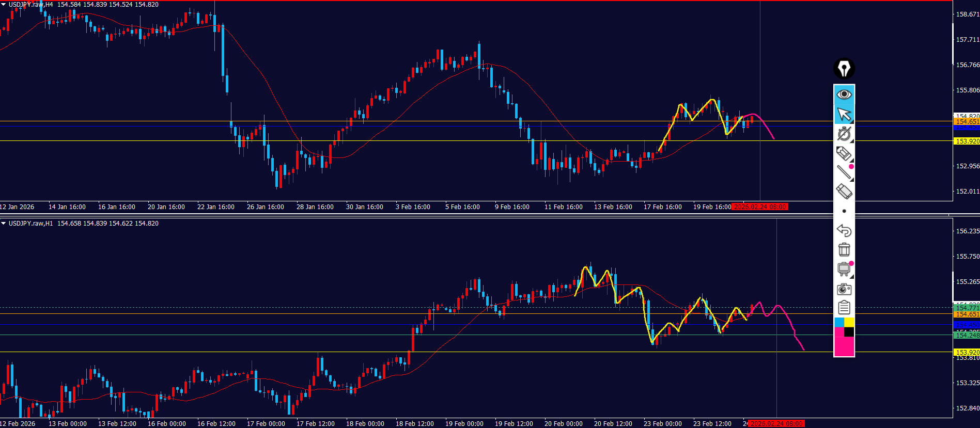Select the arrow cursor tool
Image resolution: width=980 pixels, height=428 pixels.
(x=844, y=114)
